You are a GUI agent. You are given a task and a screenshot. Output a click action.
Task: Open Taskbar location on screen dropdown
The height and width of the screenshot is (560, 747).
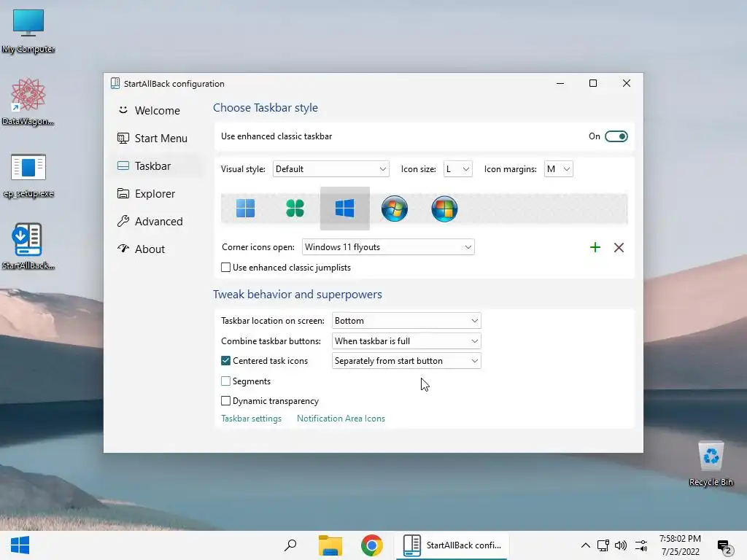(406, 321)
